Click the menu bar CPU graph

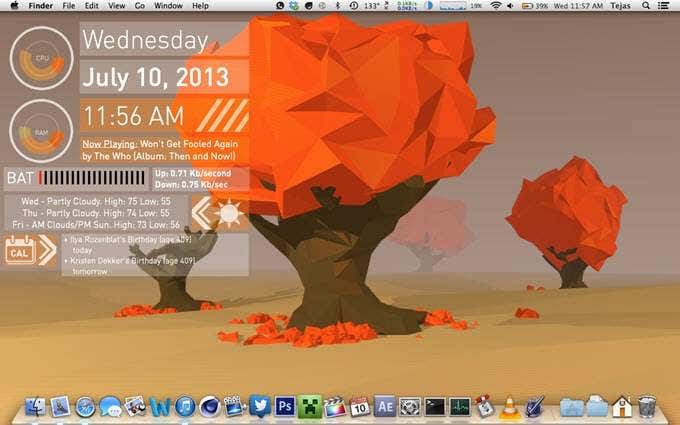click(x=452, y=6)
